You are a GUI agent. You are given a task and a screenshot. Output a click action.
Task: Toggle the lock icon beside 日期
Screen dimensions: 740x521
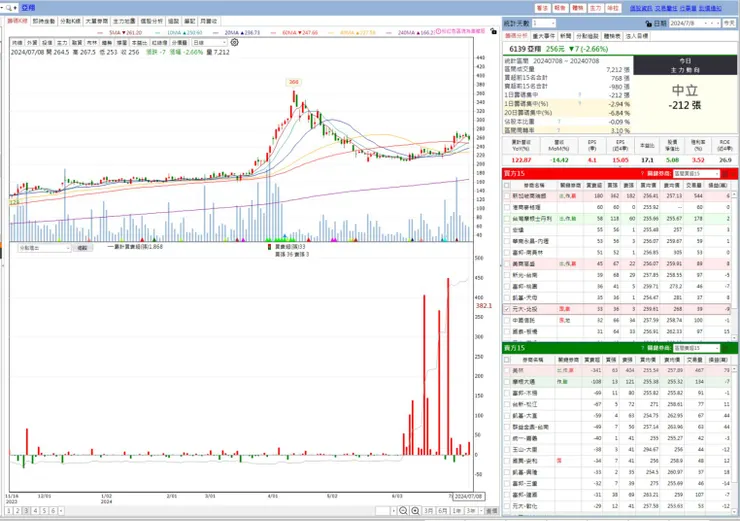coord(648,23)
